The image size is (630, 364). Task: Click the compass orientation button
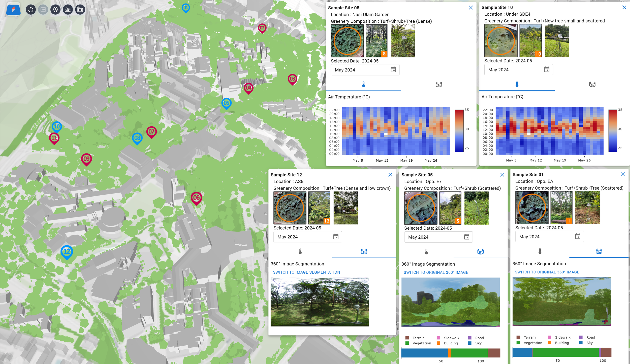pos(13,10)
